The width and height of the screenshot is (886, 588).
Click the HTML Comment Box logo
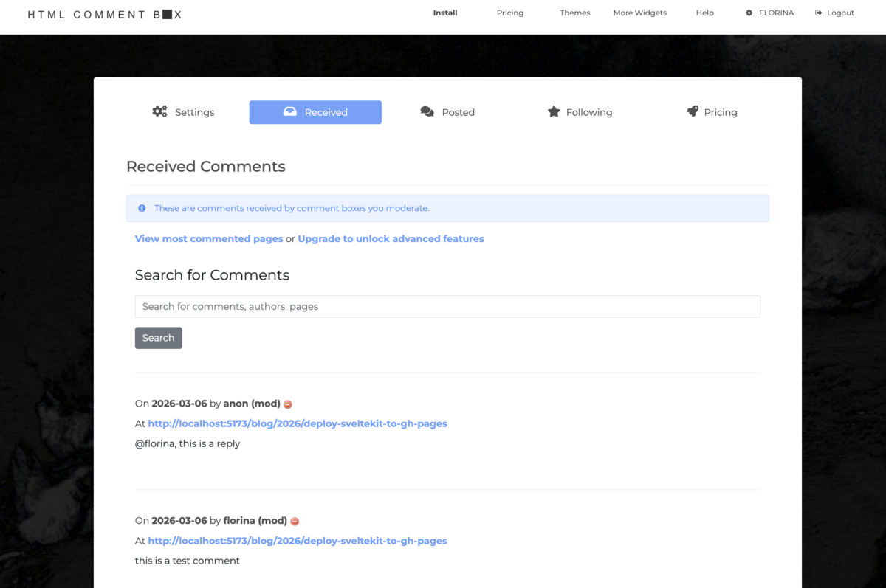pos(103,13)
